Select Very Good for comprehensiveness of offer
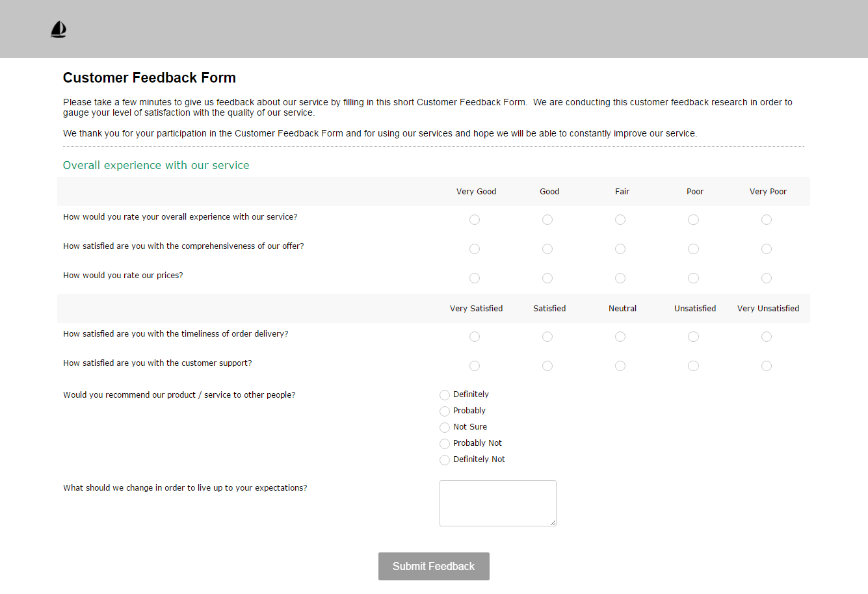This screenshot has width=868, height=594. 475,249
